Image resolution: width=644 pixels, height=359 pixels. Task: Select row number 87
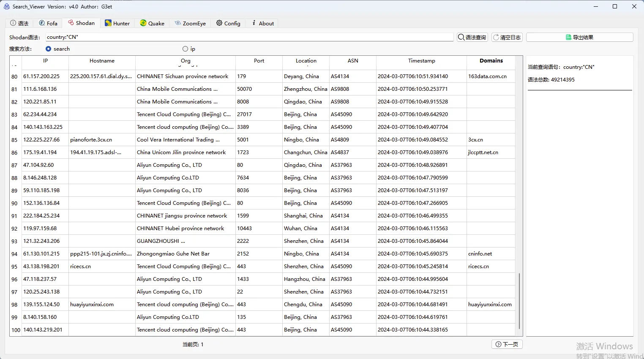tap(14, 165)
